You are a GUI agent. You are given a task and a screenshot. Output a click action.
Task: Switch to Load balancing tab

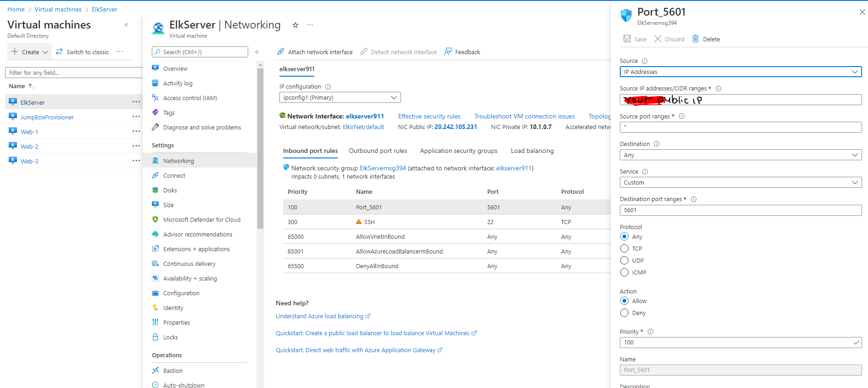coord(532,151)
